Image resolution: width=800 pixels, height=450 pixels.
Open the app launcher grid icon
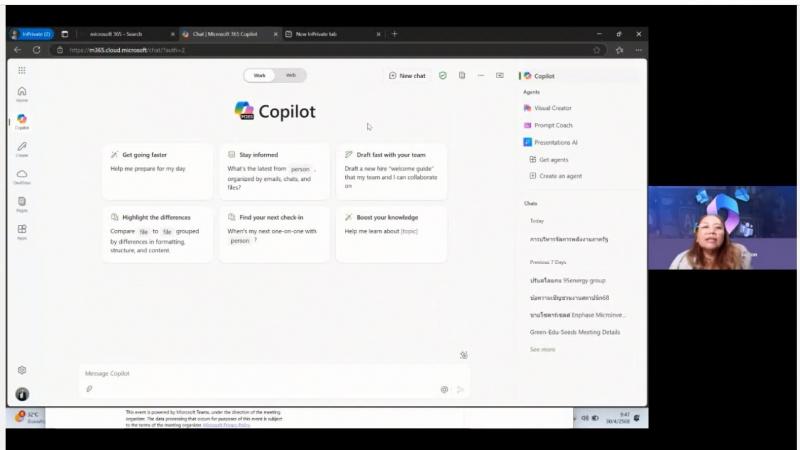click(x=21, y=70)
